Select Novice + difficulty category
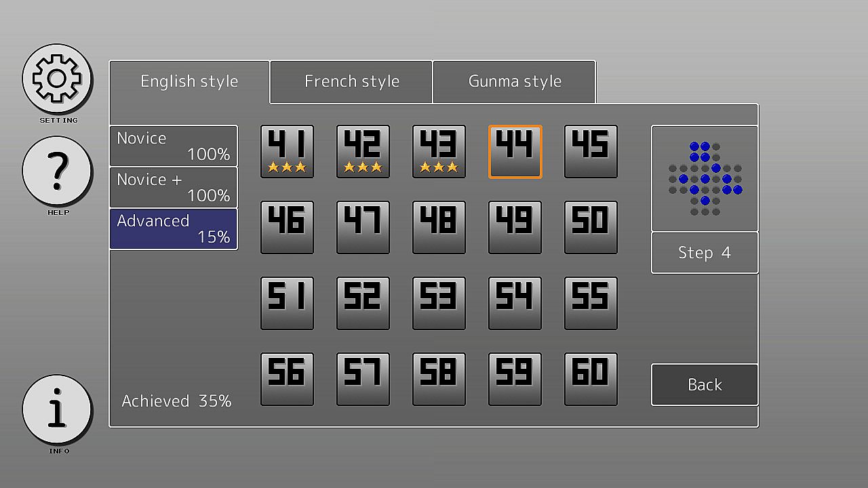The width and height of the screenshot is (868, 488). click(x=174, y=187)
